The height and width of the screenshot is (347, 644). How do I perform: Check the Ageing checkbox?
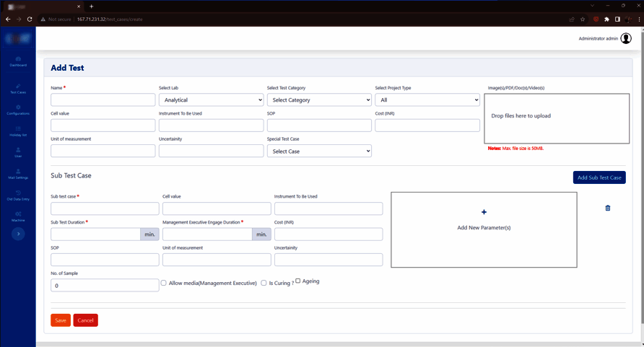coord(298,281)
